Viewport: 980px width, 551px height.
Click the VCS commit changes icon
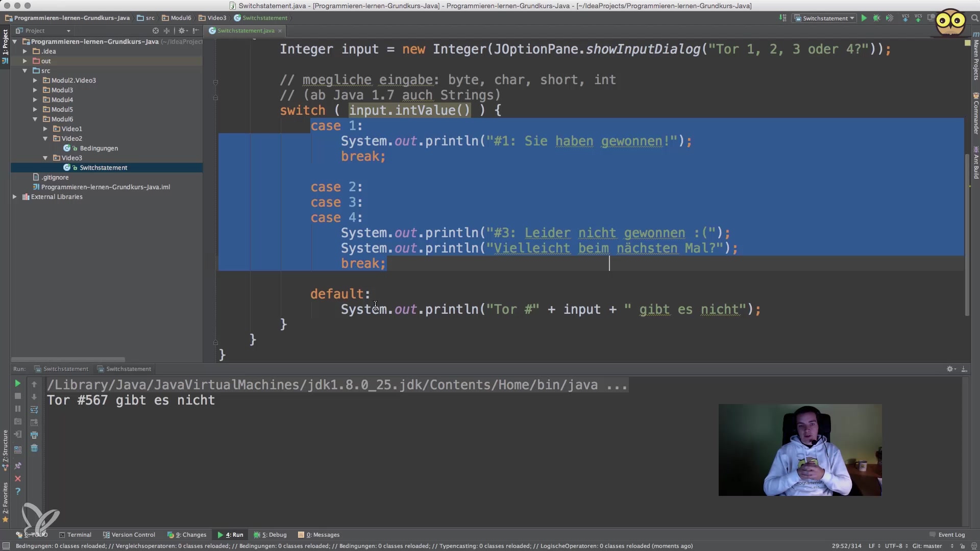click(x=918, y=18)
